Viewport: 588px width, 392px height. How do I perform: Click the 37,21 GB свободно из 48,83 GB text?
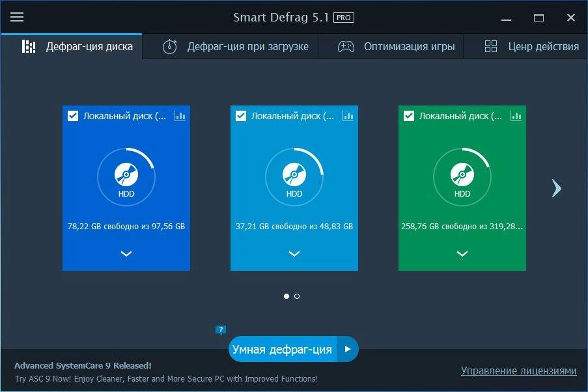click(x=294, y=226)
